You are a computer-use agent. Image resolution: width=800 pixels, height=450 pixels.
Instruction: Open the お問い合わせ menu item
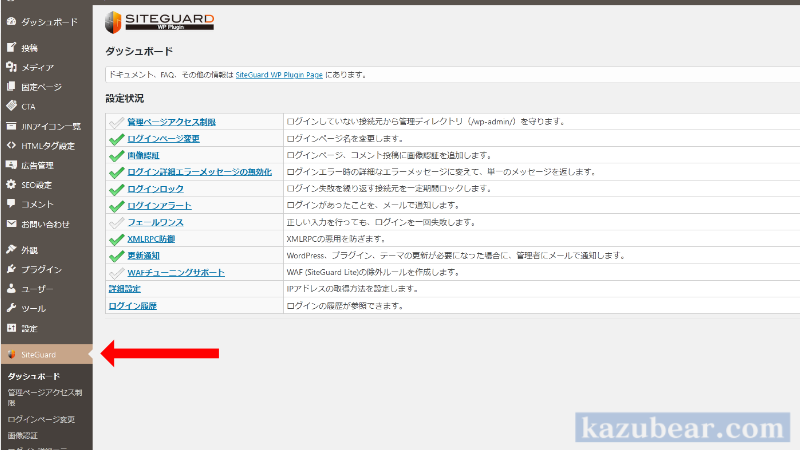(46, 224)
